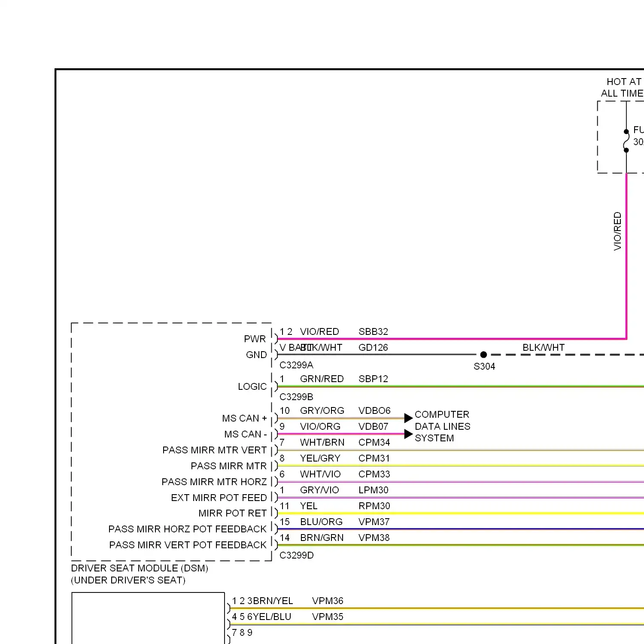Select the VPM38 circuit code

[x=374, y=538]
